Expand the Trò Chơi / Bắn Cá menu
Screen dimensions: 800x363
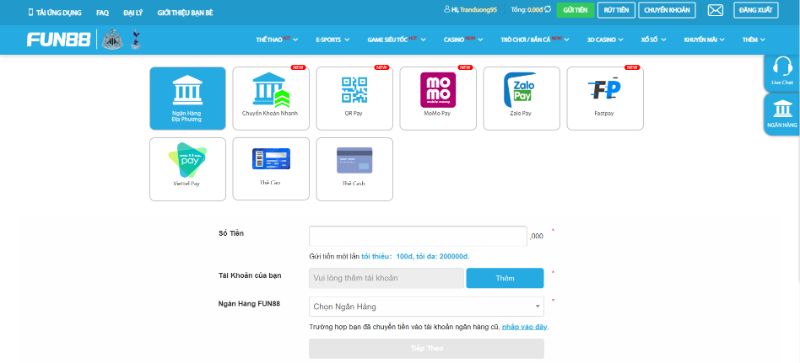tap(535, 39)
